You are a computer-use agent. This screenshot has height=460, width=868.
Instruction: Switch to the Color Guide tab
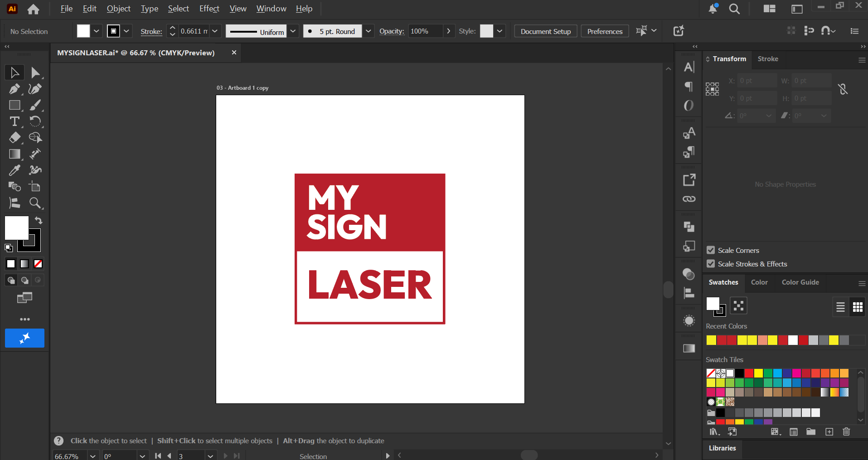click(x=800, y=282)
